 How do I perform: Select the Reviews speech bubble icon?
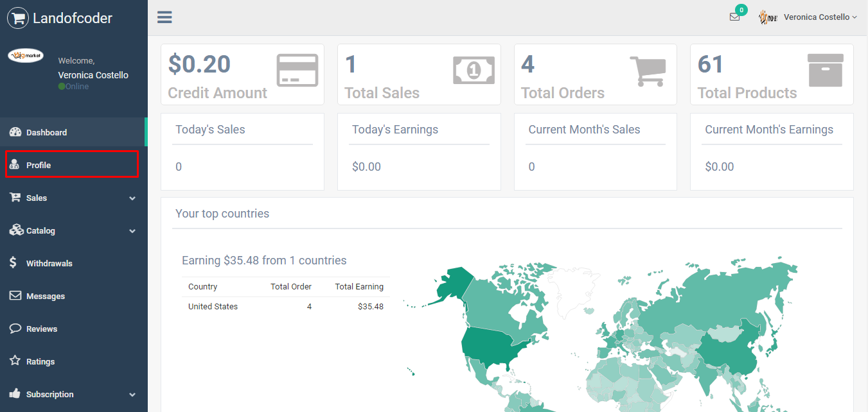coord(14,329)
